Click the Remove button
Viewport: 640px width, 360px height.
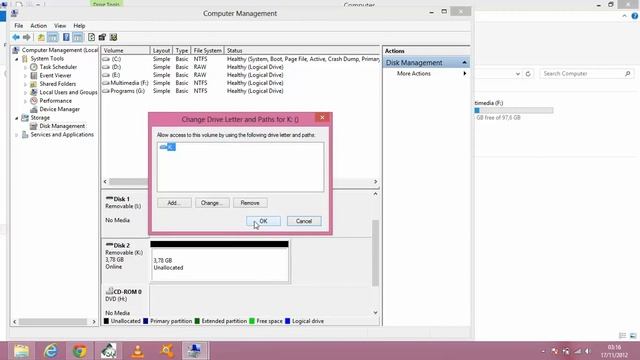tap(250, 203)
